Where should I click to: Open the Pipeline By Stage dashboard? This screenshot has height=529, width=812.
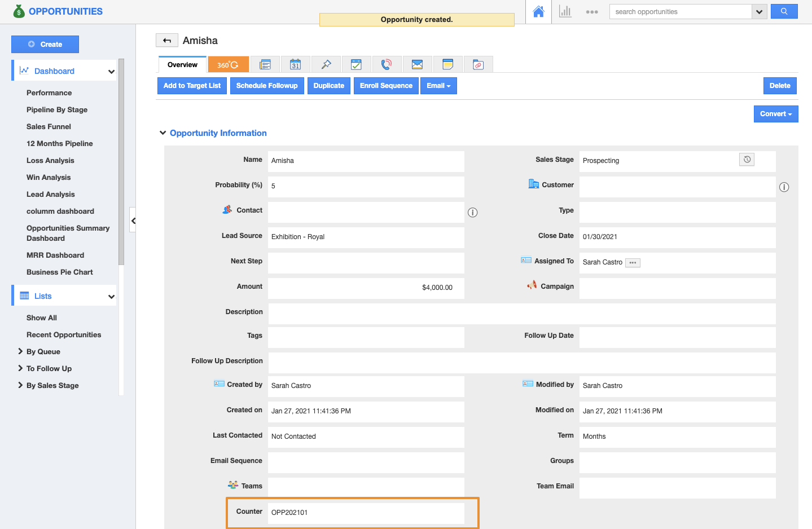click(57, 110)
